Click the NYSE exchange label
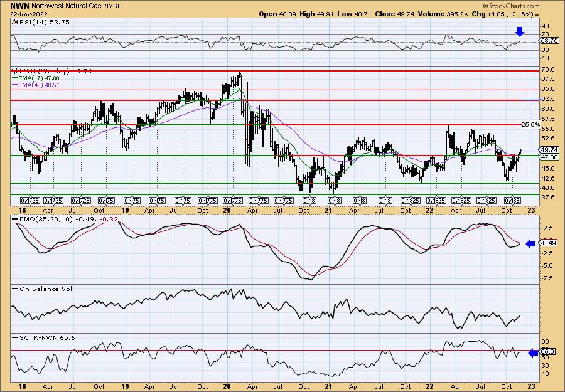The width and height of the screenshot is (565, 392). point(114,6)
